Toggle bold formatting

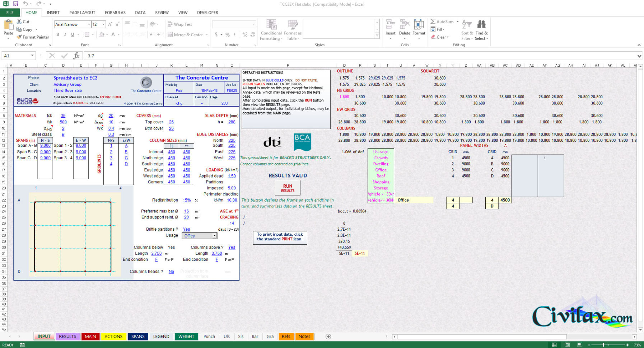coord(58,34)
